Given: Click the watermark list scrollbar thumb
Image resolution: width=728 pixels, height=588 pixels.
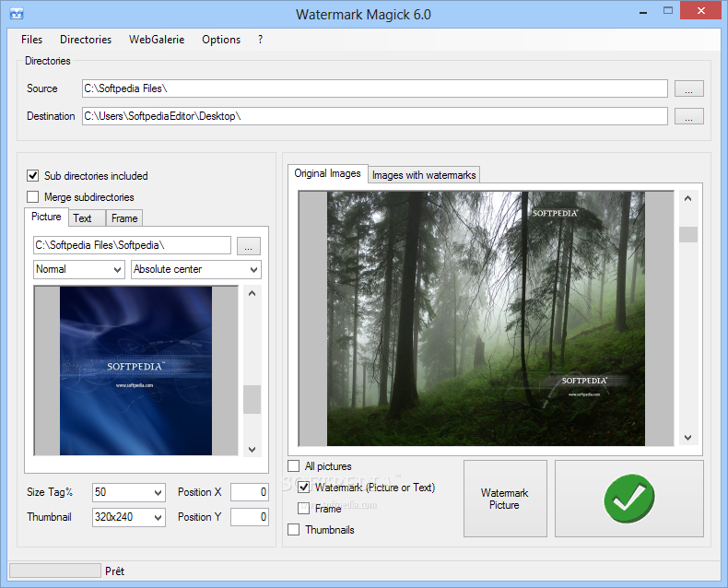Looking at the screenshot, I should click(252, 399).
